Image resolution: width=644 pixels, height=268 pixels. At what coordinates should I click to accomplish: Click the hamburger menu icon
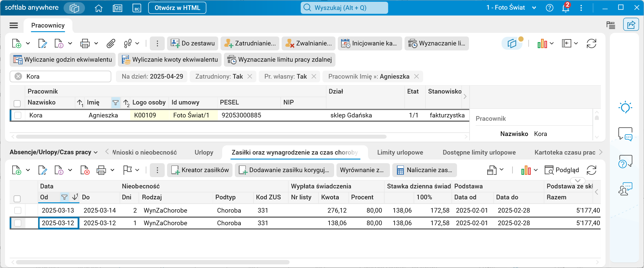[14, 26]
